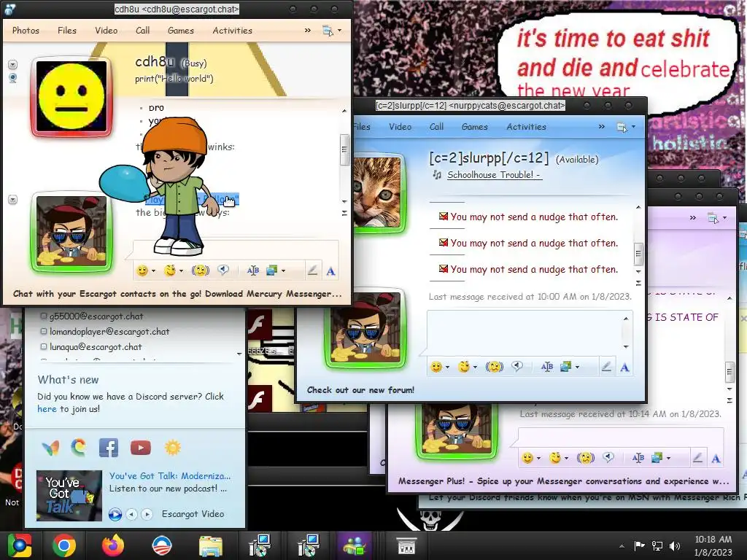Collapse your own display picture in cdh8u window
The width and height of the screenshot is (747, 560).
[13, 200]
